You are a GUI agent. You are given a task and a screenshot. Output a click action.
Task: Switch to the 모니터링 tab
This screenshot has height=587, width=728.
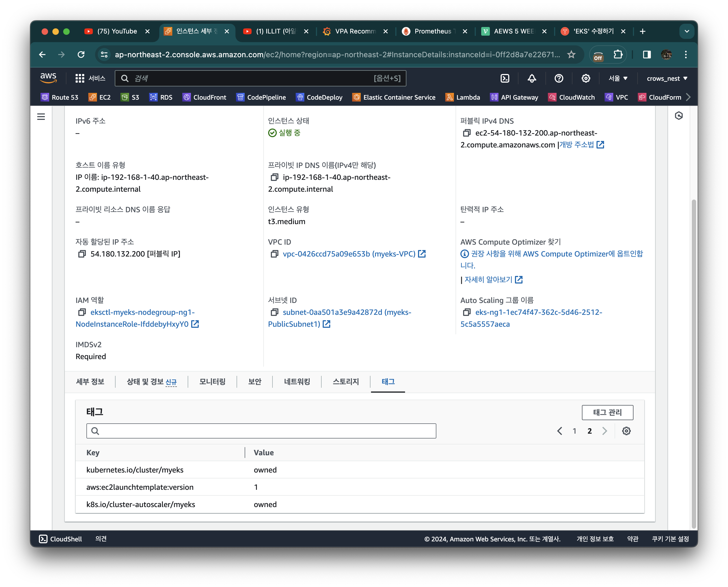pos(212,382)
